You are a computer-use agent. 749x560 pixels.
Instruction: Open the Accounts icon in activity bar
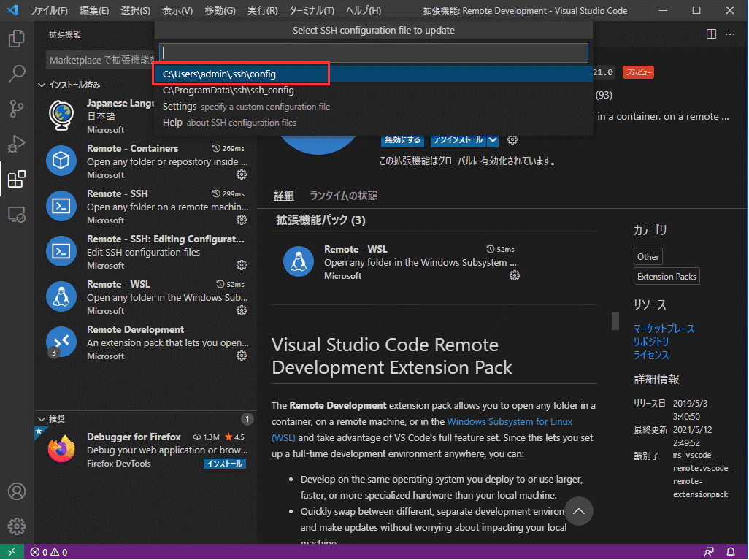point(17,491)
